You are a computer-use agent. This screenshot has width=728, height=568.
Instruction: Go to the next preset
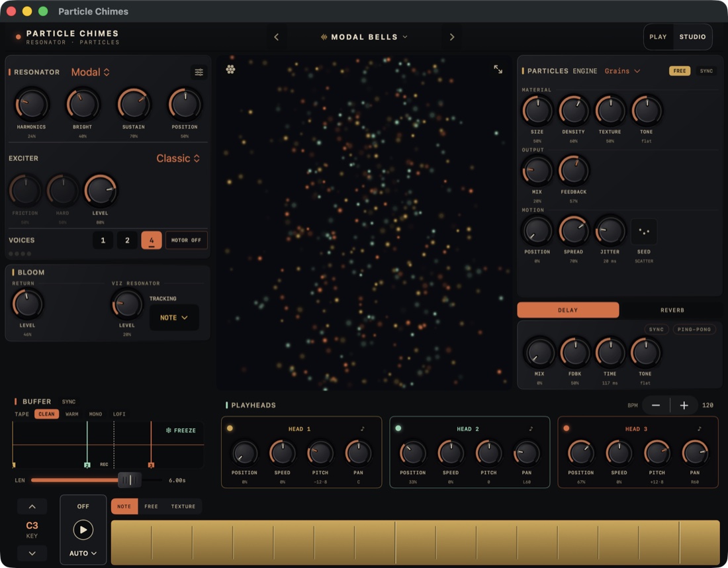point(452,36)
